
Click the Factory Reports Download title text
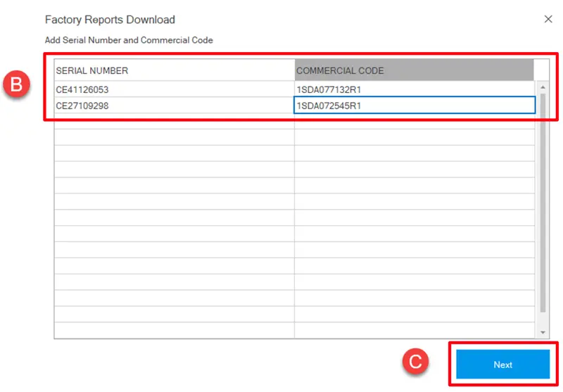coord(110,20)
